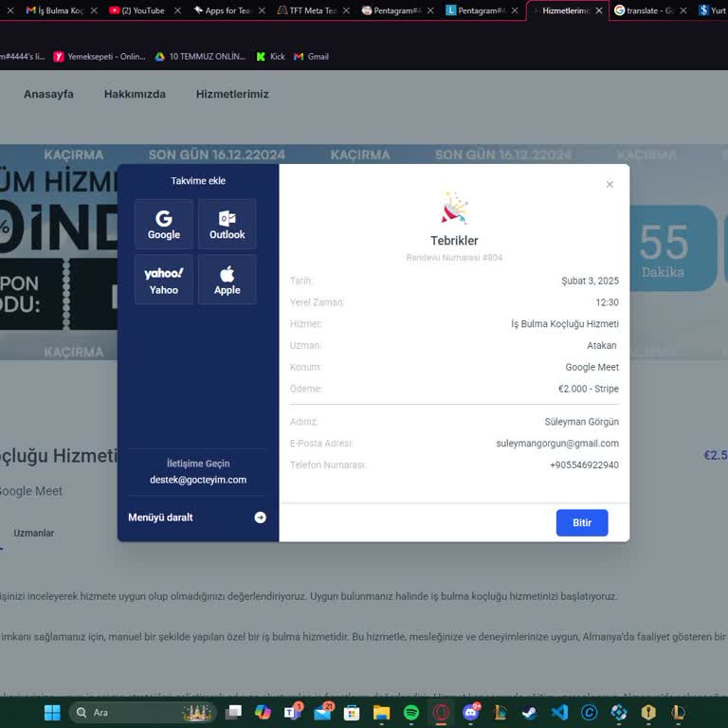Open the Opera browser taskbar icon
Screen dimensions: 728x728
pyautogui.click(x=441, y=712)
